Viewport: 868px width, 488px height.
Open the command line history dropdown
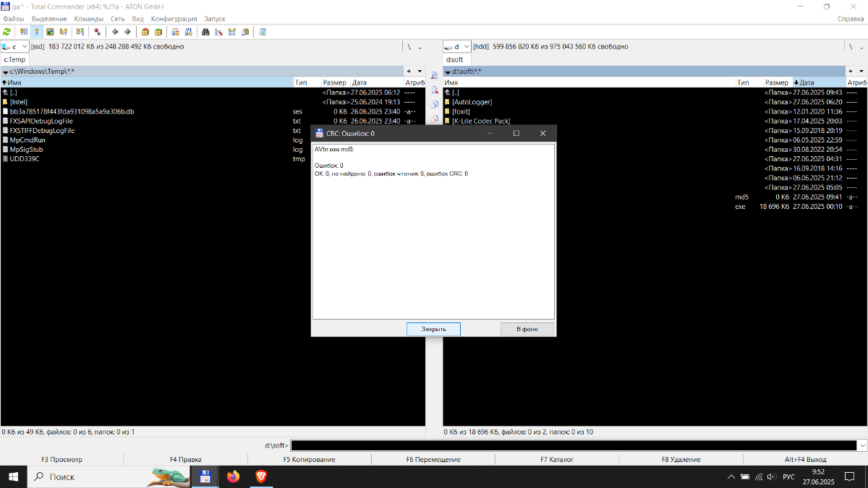click(861, 445)
